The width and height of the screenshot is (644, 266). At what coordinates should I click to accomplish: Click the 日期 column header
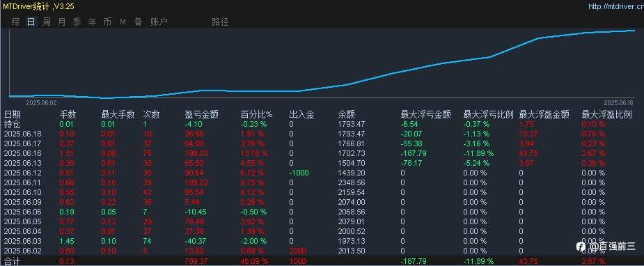pos(13,114)
